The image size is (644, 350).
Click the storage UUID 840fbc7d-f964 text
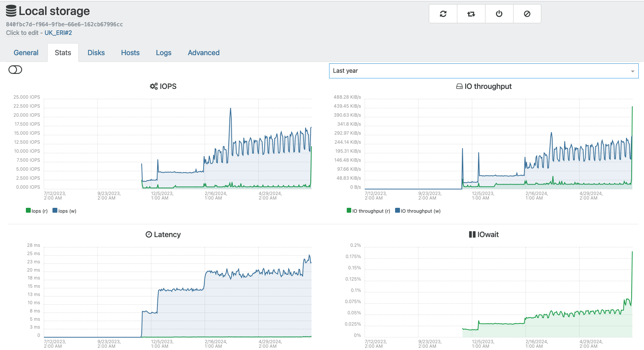click(x=64, y=24)
